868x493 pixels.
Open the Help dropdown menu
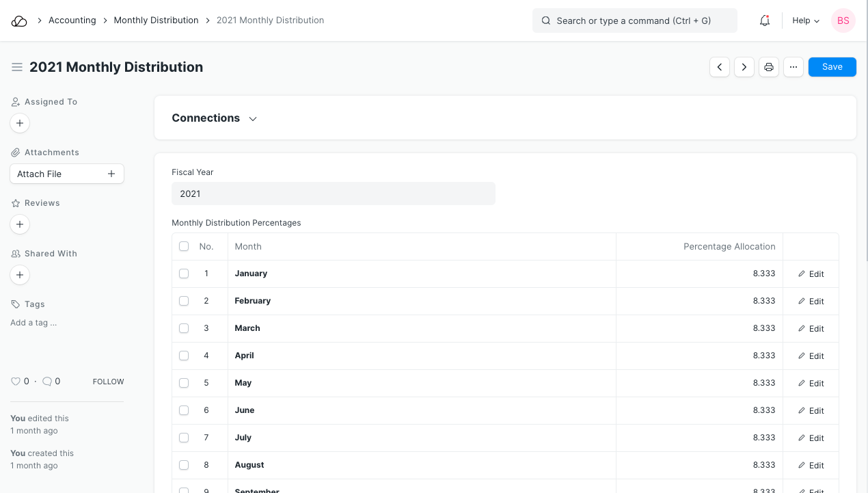805,21
